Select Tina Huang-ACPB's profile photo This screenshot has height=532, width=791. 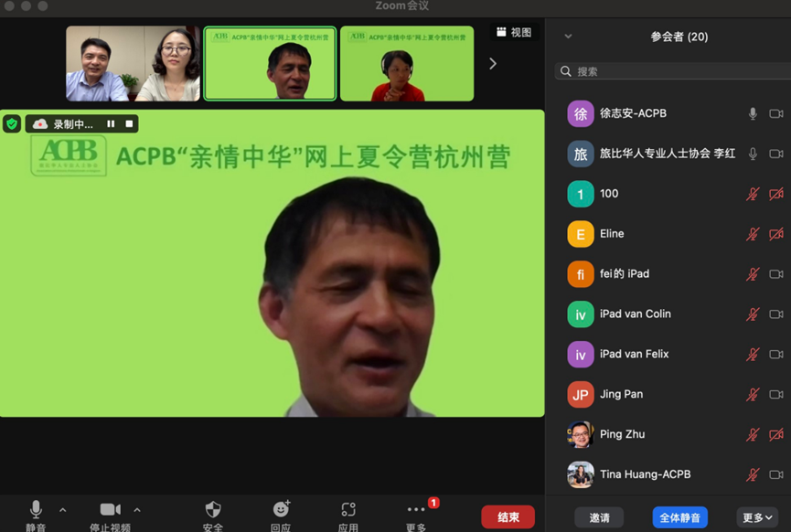(x=581, y=474)
